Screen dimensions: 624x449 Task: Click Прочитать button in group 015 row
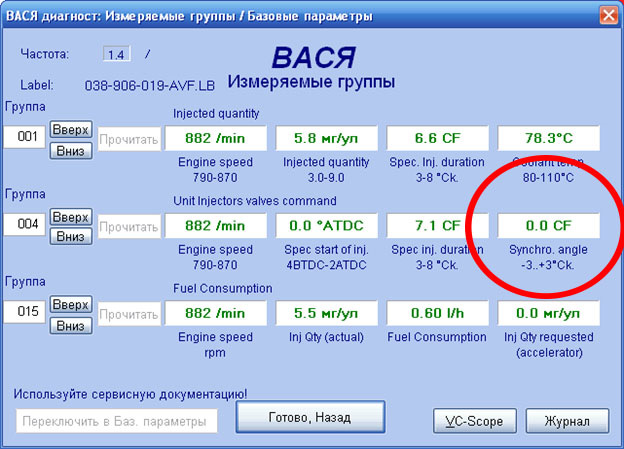(129, 314)
